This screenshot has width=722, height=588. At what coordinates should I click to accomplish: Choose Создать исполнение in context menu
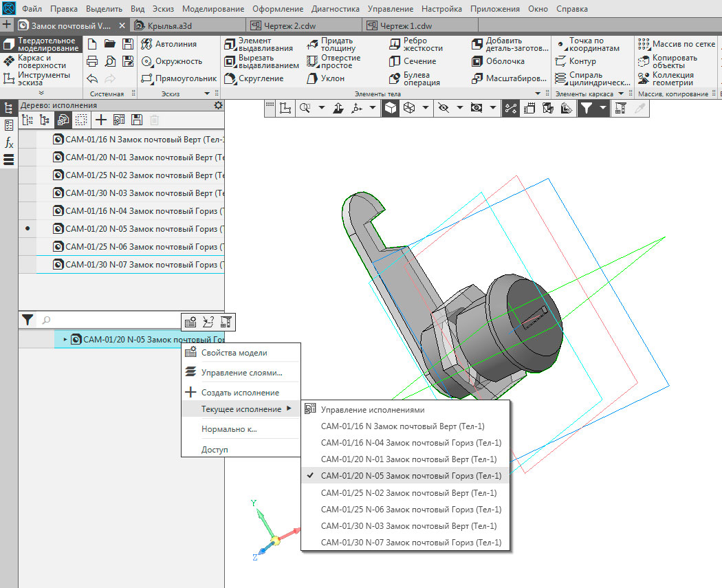pyautogui.click(x=241, y=392)
